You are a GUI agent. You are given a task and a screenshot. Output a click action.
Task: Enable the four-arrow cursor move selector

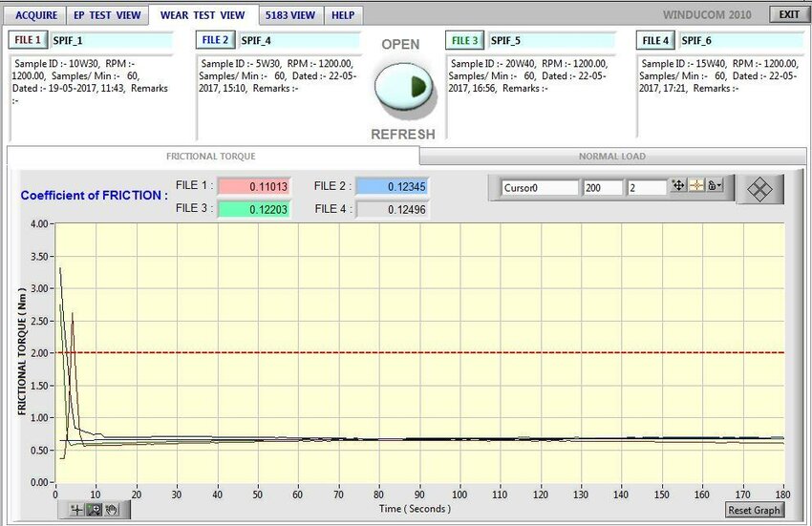click(679, 187)
